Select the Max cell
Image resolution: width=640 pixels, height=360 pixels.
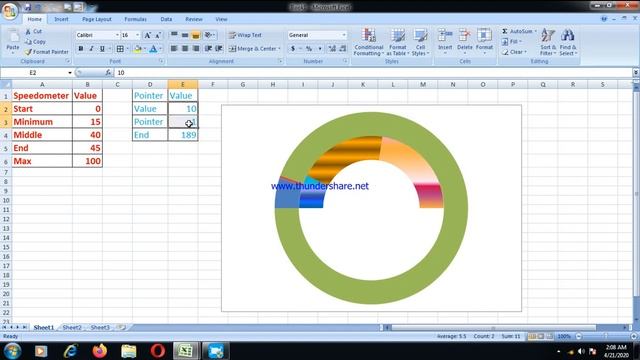coord(42,161)
